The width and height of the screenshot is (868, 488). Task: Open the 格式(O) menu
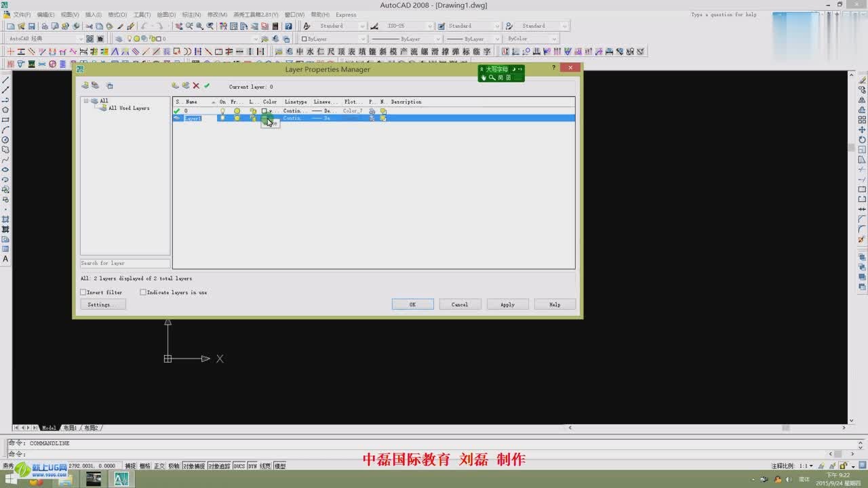pos(117,14)
